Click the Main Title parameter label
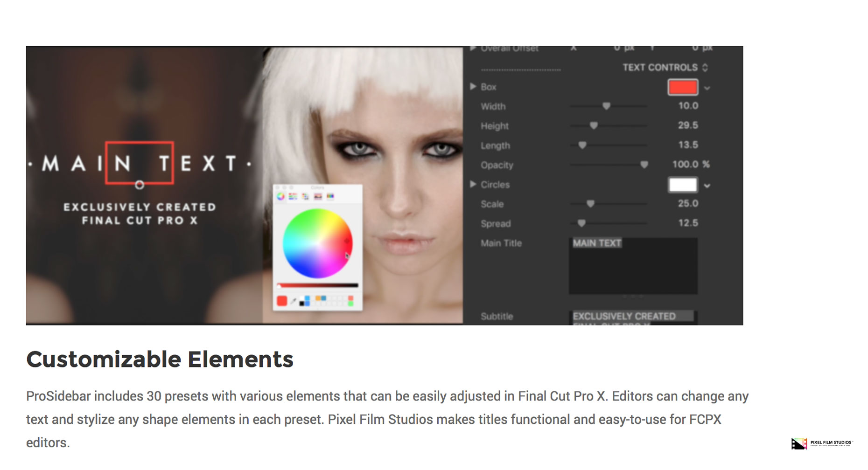 [x=501, y=243]
